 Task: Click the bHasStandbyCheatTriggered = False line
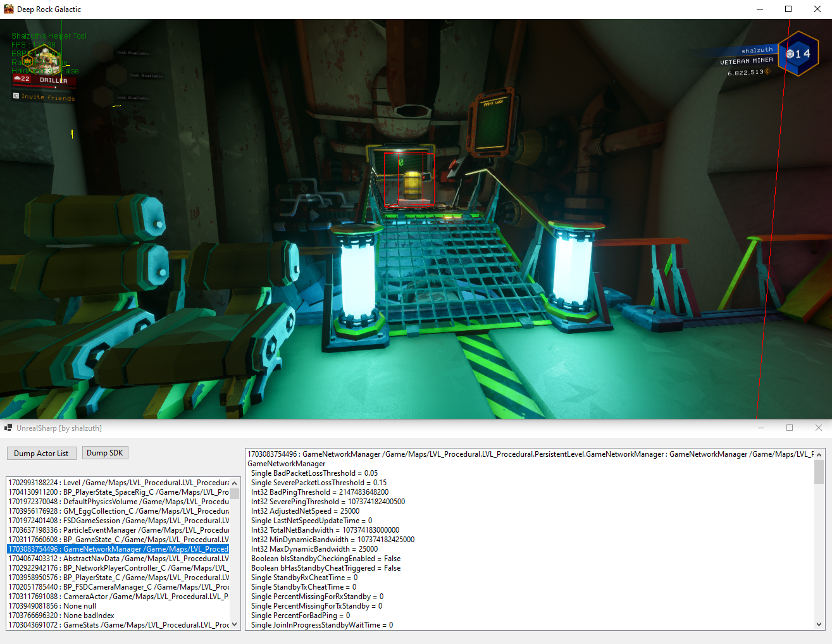click(x=326, y=568)
